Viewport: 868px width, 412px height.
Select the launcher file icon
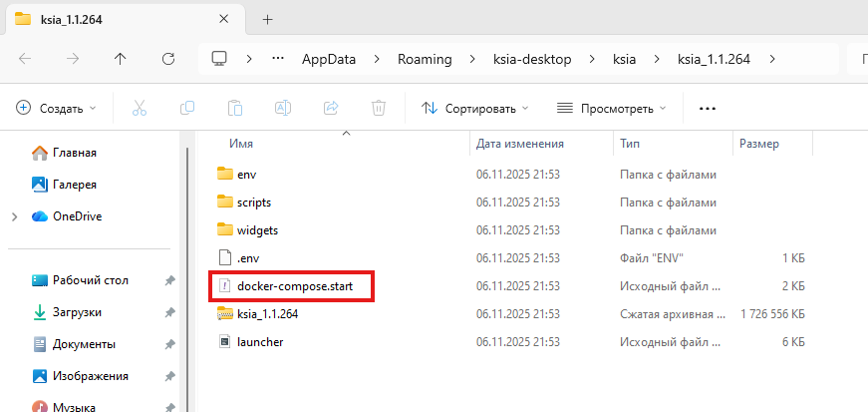pyautogui.click(x=225, y=341)
